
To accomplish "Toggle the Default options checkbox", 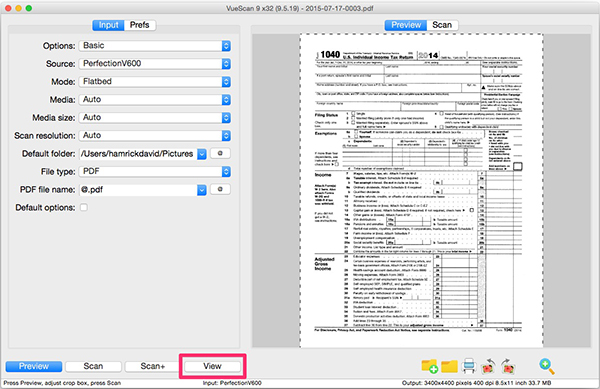I will point(83,207).
